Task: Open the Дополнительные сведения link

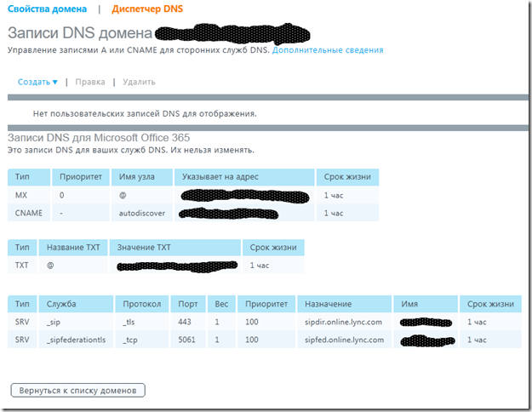Action: [328, 51]
